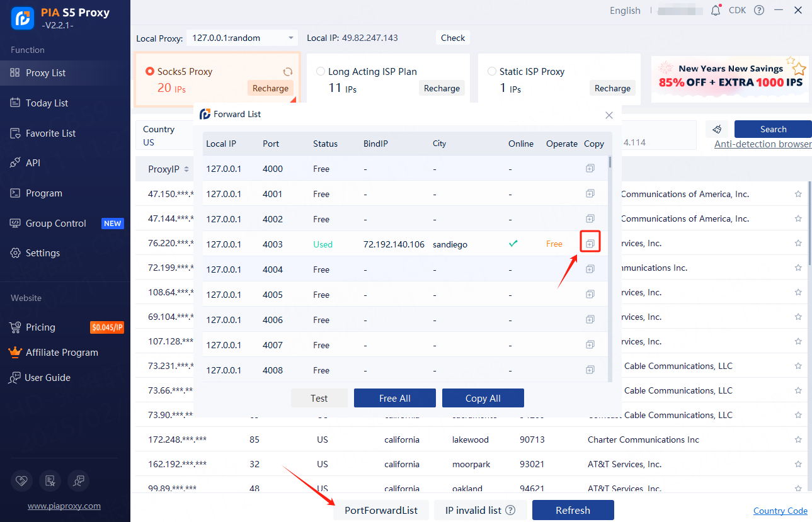Click the refresh icon on Socks5 Proxy card
Viewport: 812px width, 522px height.
pos(288,72)
